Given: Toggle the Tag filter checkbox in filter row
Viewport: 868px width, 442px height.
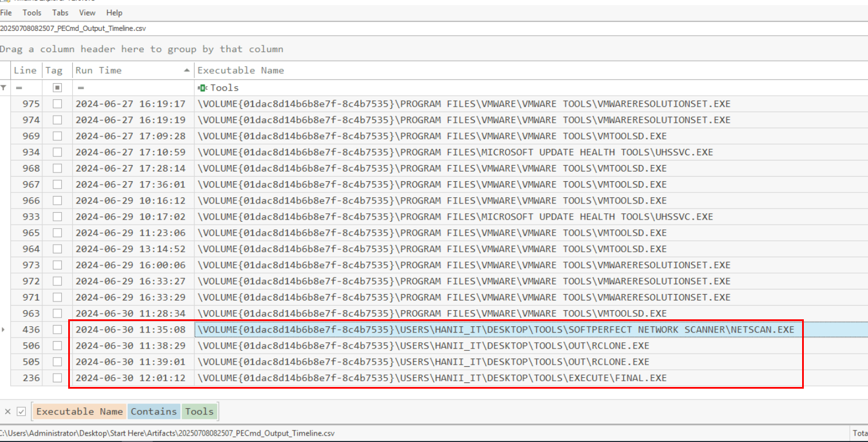Looking at the screenshot, I should tap(57, 88).
